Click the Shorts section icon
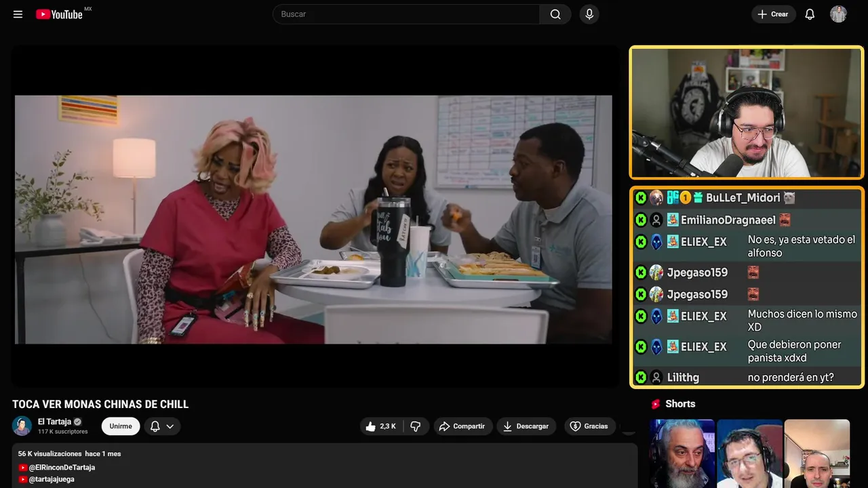Screen dimensions: 868x488 coord(656,404)
